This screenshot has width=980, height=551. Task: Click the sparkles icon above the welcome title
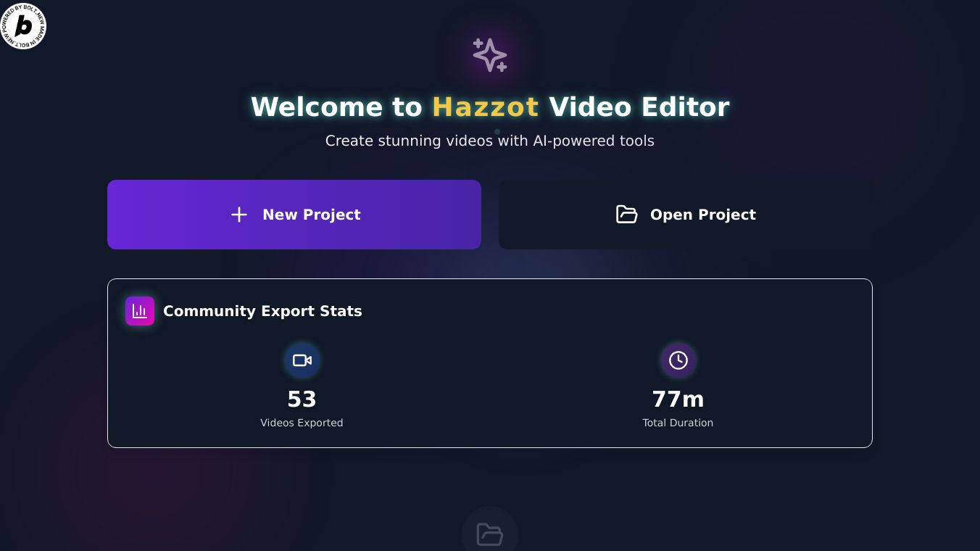coord(490,55)
